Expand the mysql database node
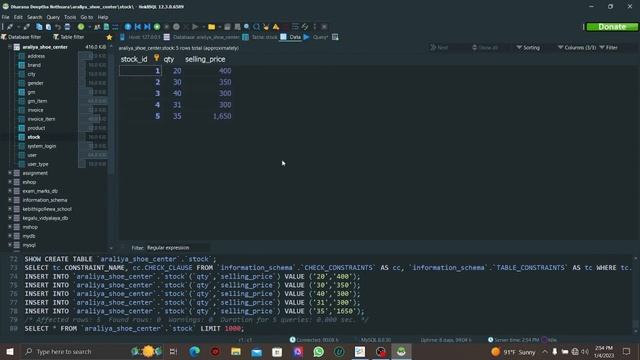This screenshot has height=360, width=640. click(10, 245)
